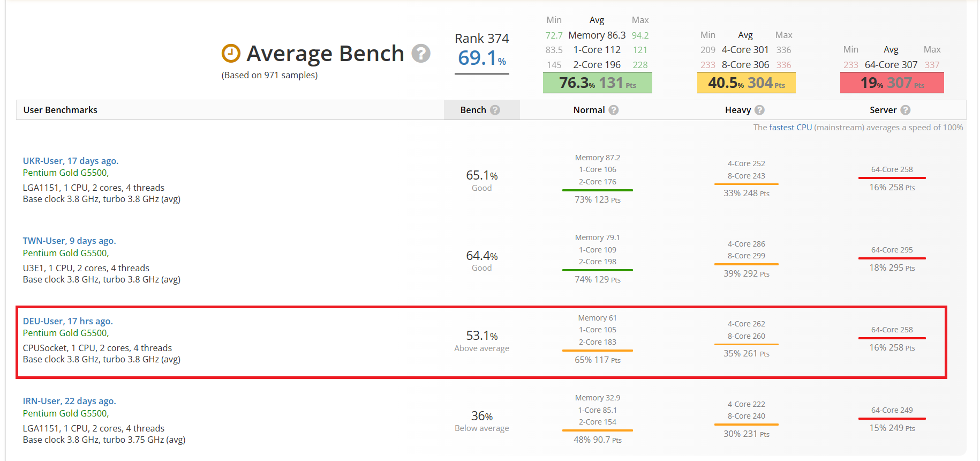The image size is (980, 461).
Task: Follow the 'fastest CPU' link
Action: coord(790,128)
